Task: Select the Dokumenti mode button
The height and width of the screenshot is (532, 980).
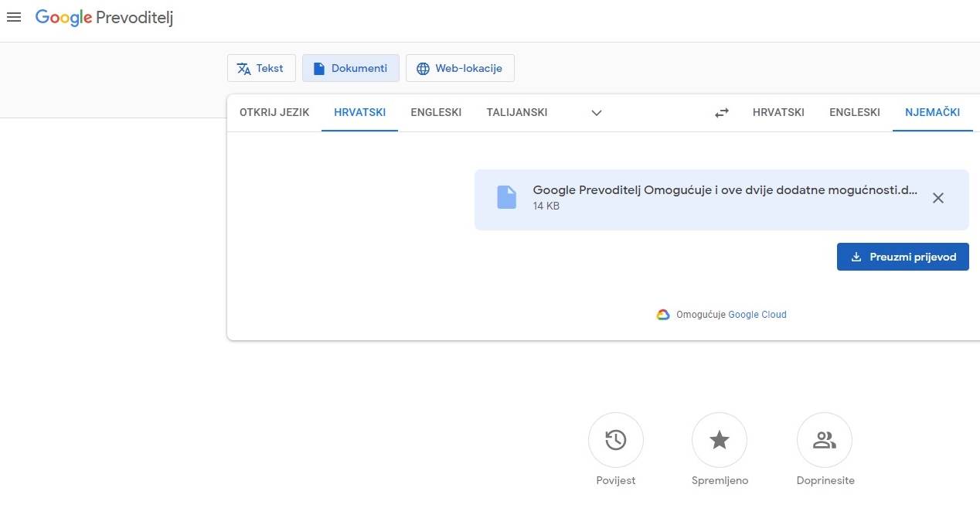Action: pos(351,68)
